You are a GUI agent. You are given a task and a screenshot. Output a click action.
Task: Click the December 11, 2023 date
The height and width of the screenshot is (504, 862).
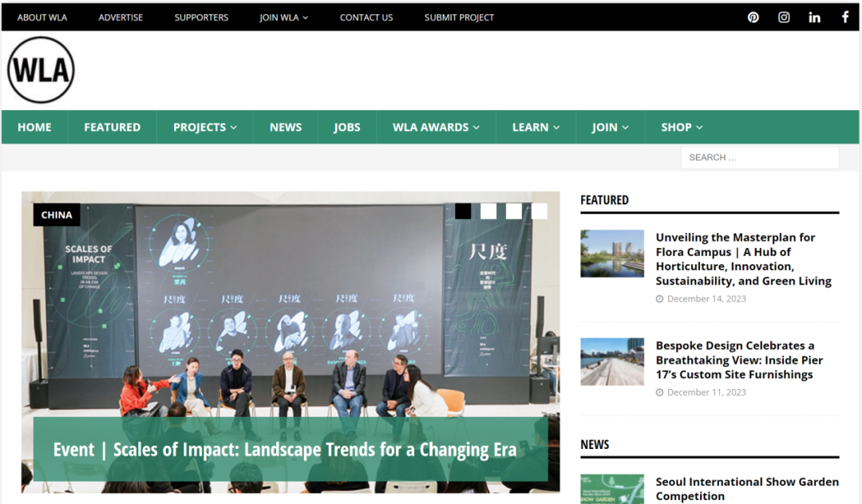coord(706,392)
